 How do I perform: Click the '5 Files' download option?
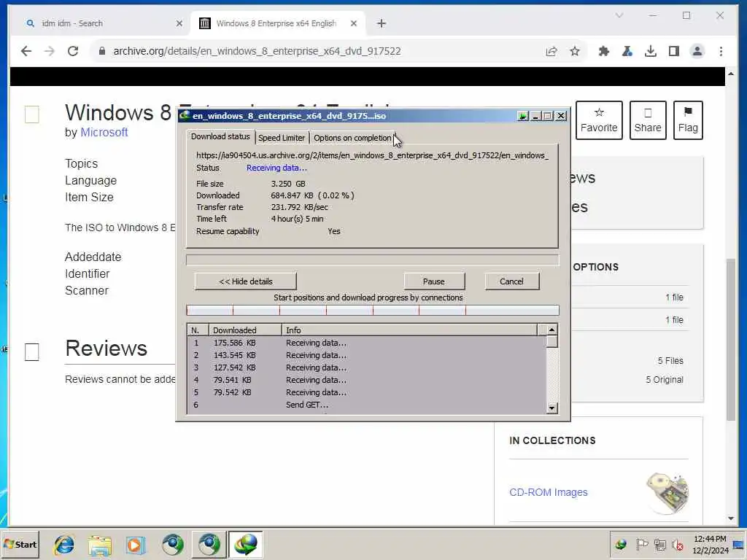point(670,361)
